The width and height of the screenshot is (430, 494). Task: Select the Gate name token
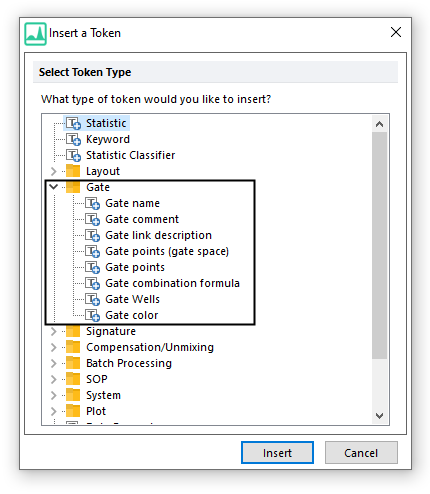[x=132, y=203]
